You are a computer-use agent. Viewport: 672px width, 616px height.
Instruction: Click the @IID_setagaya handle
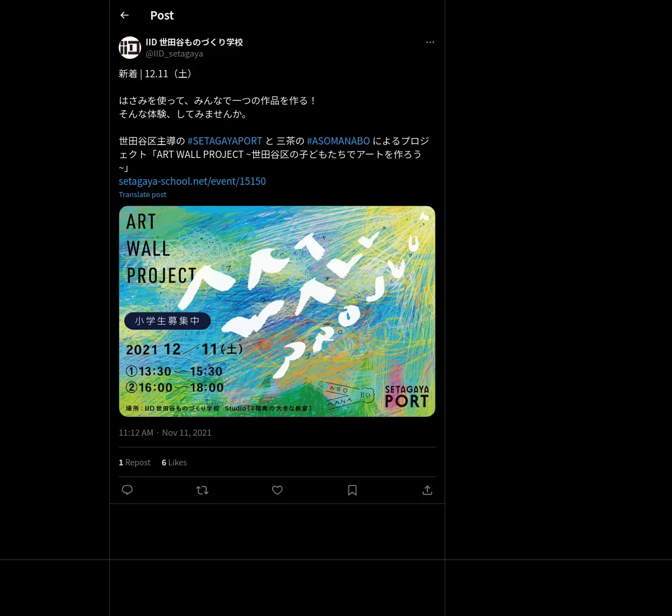click(x=174, y=54)
